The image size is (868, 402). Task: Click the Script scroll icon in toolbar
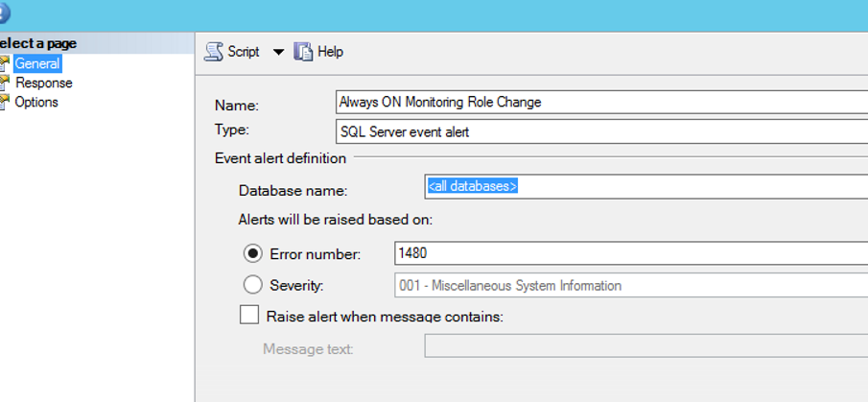(214, 52)
